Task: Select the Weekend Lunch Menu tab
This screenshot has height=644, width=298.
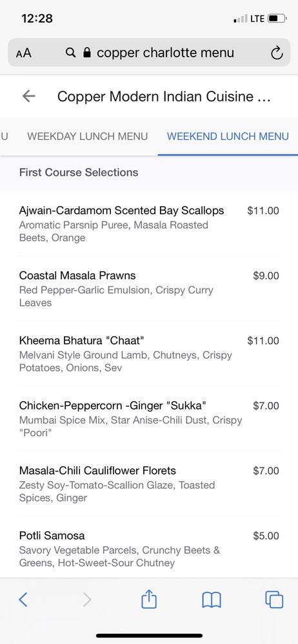Action: (x=228, y=137)
